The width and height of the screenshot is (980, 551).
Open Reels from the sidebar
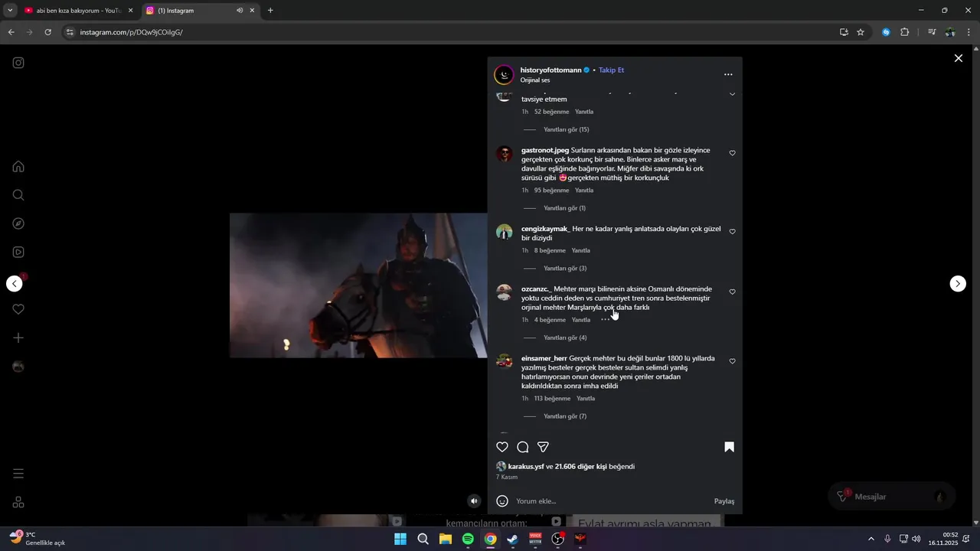(18, 252)
